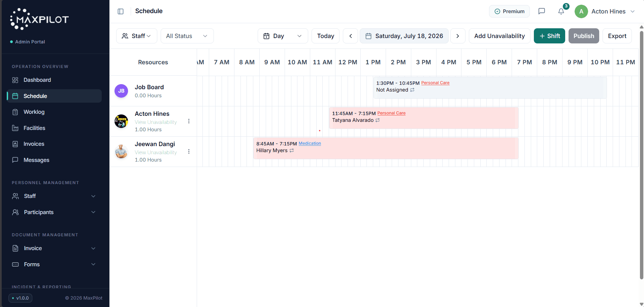The width and height of the screenshot is (644, 307).
Task: Toggle the sidebar collapse icon
Action: (121, 11)
